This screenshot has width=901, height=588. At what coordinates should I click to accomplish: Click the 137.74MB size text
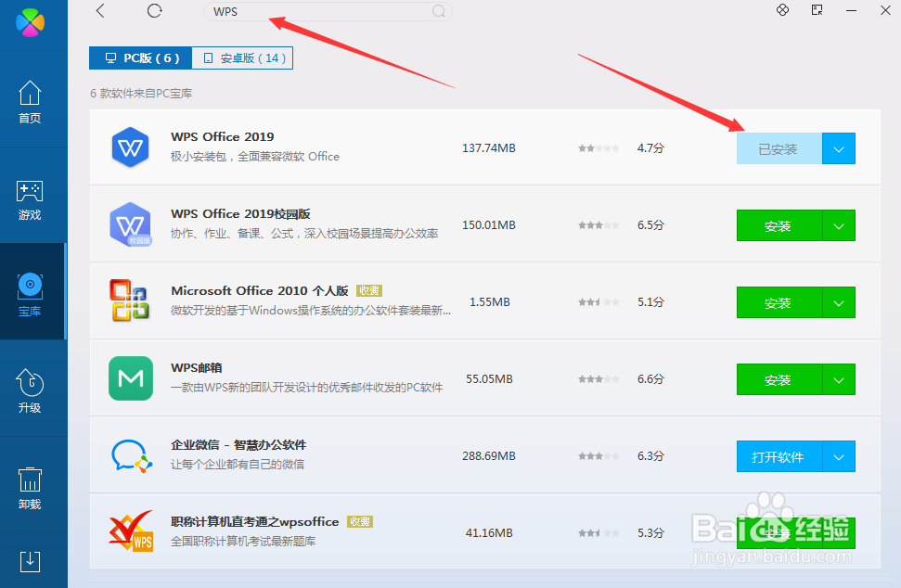(x=489, y=148)
